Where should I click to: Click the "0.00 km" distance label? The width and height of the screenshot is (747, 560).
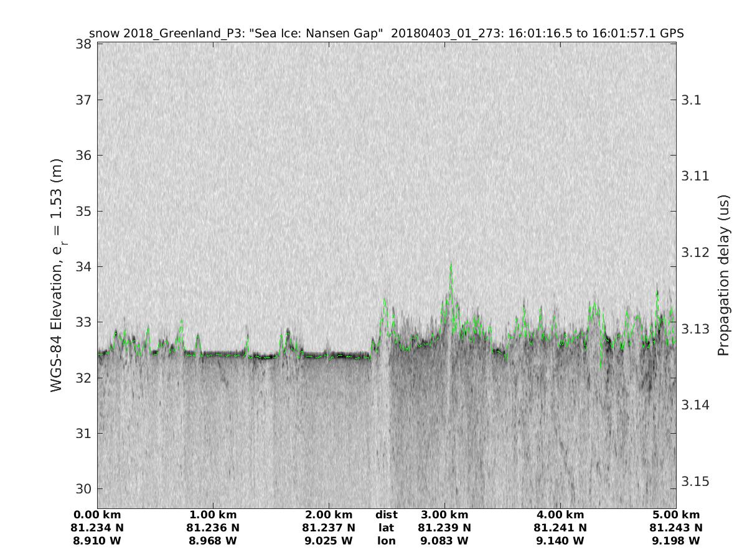click(x=97, y=515)
